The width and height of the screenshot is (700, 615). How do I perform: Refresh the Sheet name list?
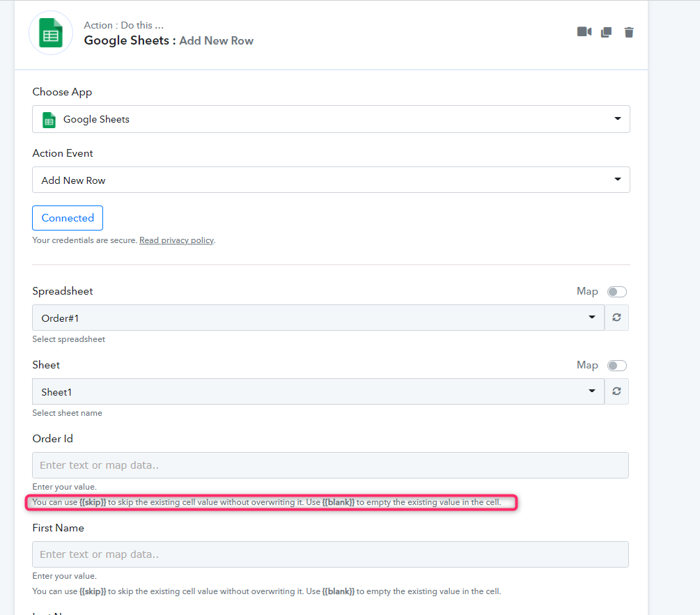point(616,391)
